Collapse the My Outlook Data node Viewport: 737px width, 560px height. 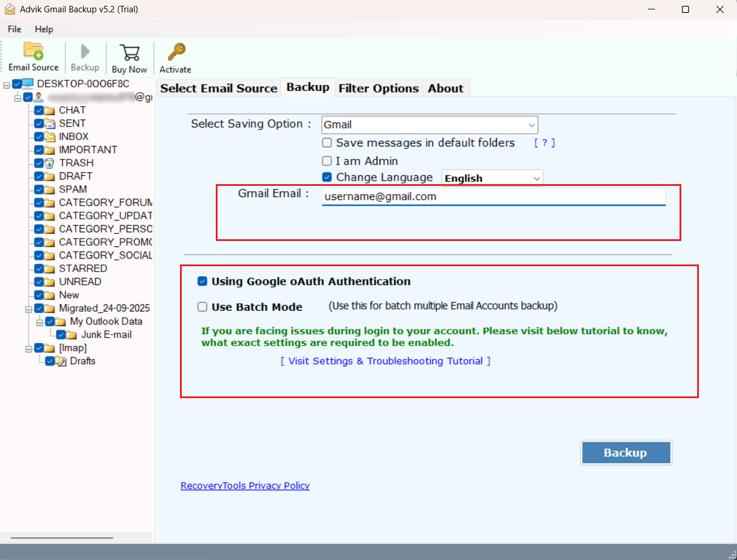pyautogui.click(x=40, y=322)
